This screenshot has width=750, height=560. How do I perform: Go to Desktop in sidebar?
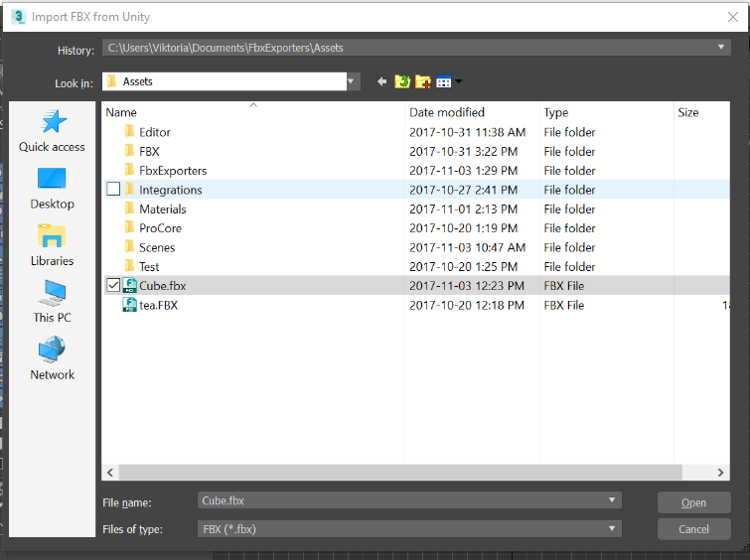click(x=52, y=188)
